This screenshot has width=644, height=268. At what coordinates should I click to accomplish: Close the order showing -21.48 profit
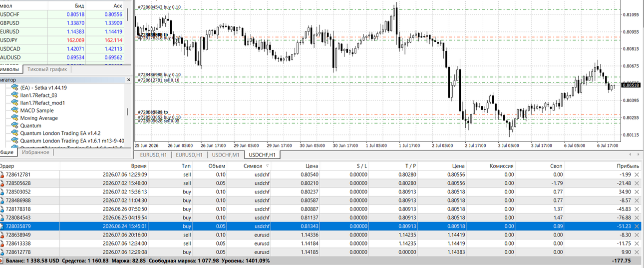[637, 183]
